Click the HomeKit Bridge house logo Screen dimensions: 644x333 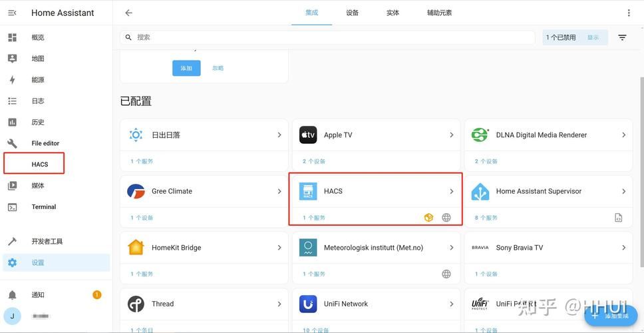(136, 248)
